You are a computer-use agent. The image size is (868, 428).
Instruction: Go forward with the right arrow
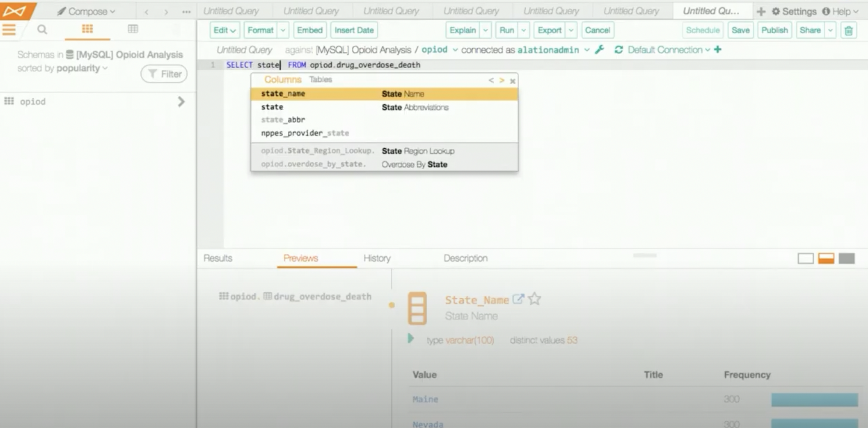click(x=166, y=12)
